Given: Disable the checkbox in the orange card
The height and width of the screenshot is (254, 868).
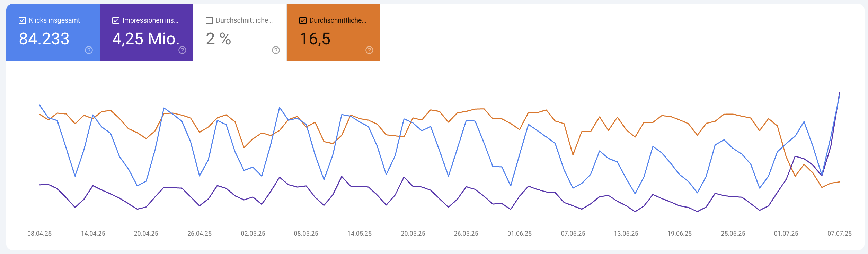Looking at the screenshot, I should pos(303,20).
